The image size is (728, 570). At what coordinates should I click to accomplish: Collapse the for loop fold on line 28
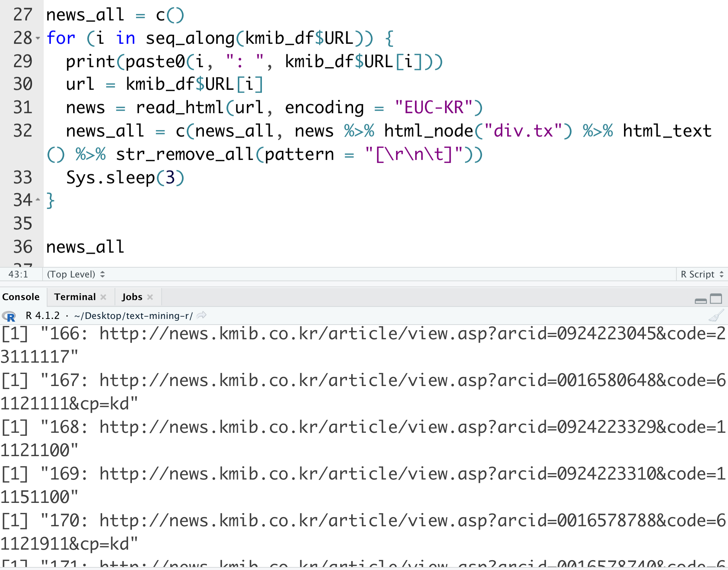click(x=38, y=38)
